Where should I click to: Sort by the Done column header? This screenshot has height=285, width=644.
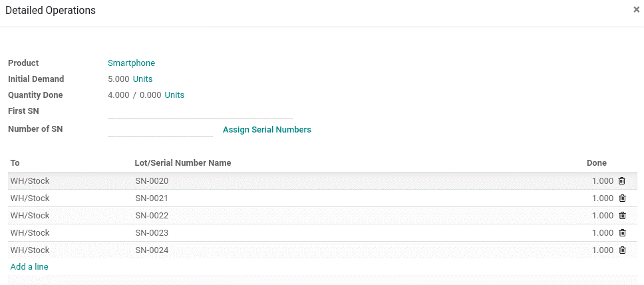coord(596,163)
